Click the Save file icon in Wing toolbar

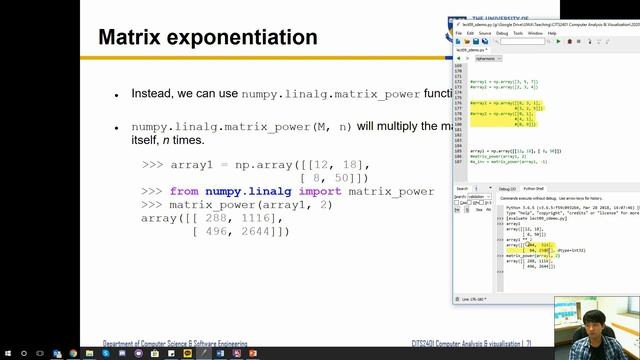coord(476,41)
